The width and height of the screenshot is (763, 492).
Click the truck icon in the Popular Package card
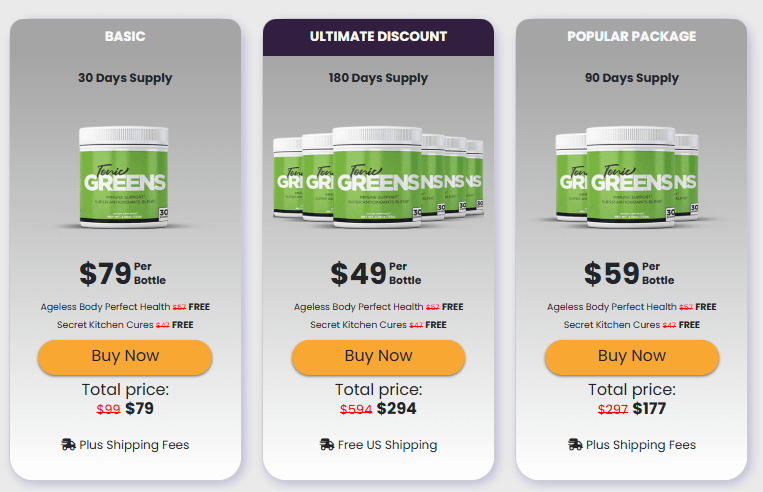pos(575,445)
